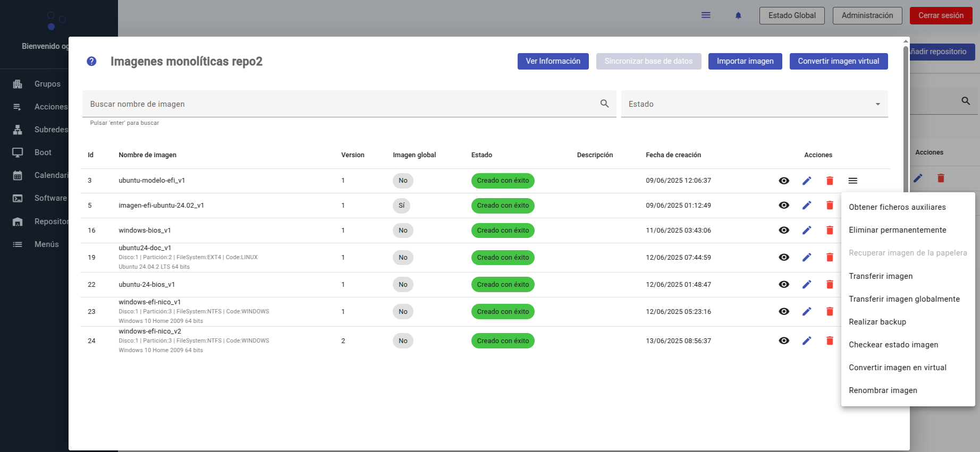This screenshot has height=452, width=980.
Task: Choose Realizar backup from context menu
Action: (877, 322)
